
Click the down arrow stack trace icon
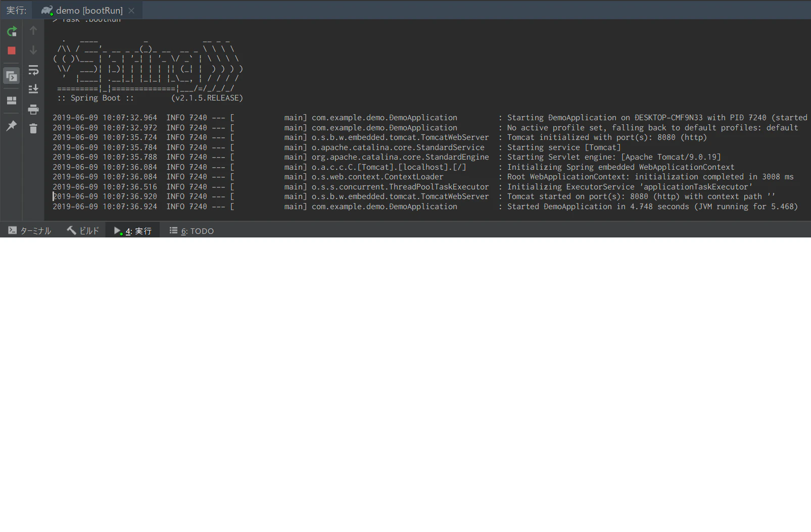point(33,50)
